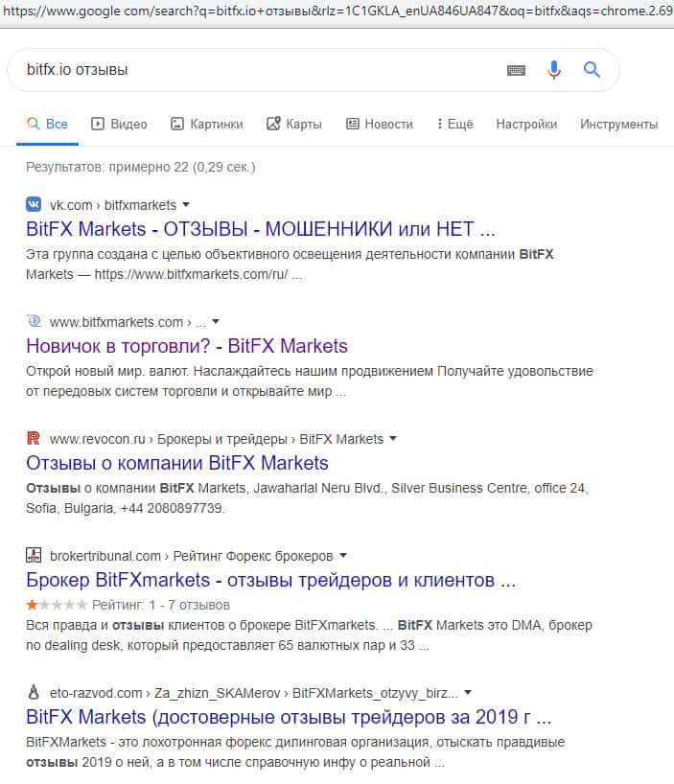Open "Отзывы о компании BitFX Markets" link
The height and width of the screenshot is (784, 674).
coord(177,463)
